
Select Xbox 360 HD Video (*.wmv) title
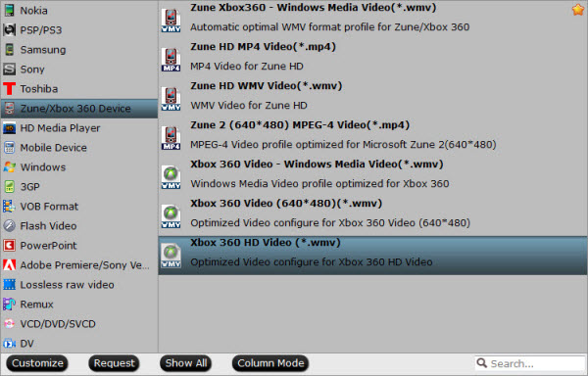tap(266, 242)
